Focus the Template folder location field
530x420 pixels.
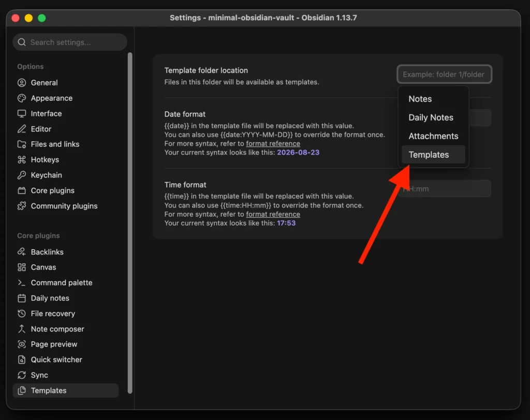pos(444,74)
